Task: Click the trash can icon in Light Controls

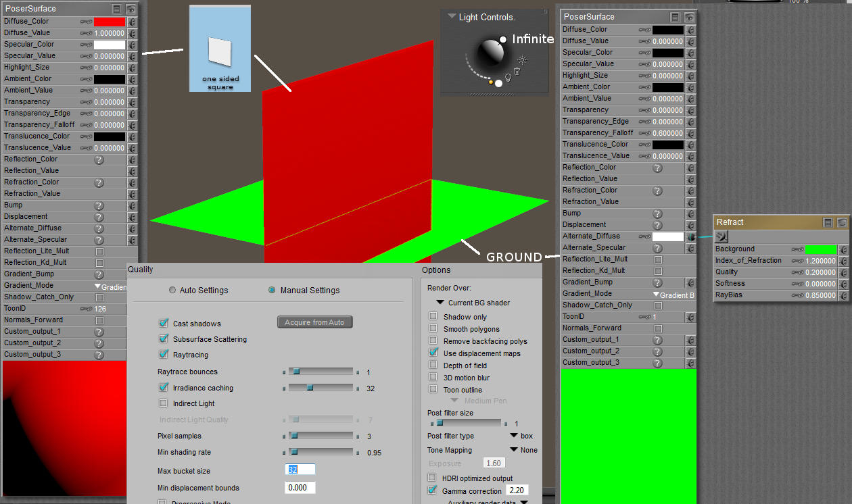Action: point(517,71)
